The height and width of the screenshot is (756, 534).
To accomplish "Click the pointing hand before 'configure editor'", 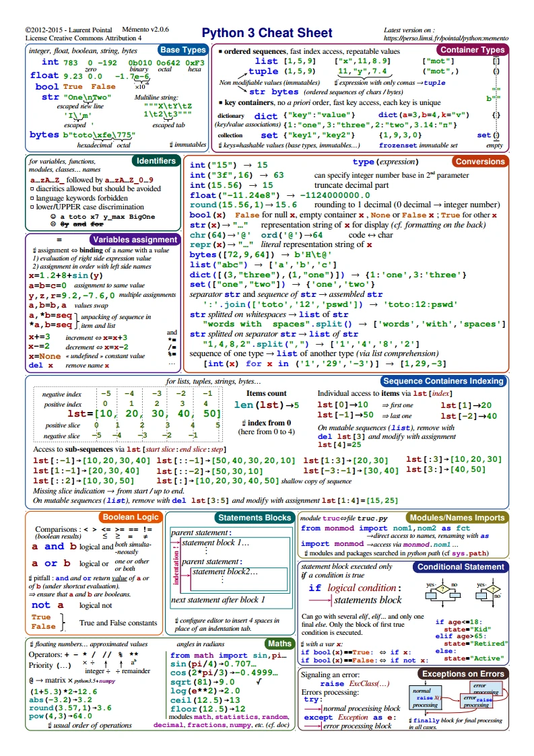I will 175,621.
